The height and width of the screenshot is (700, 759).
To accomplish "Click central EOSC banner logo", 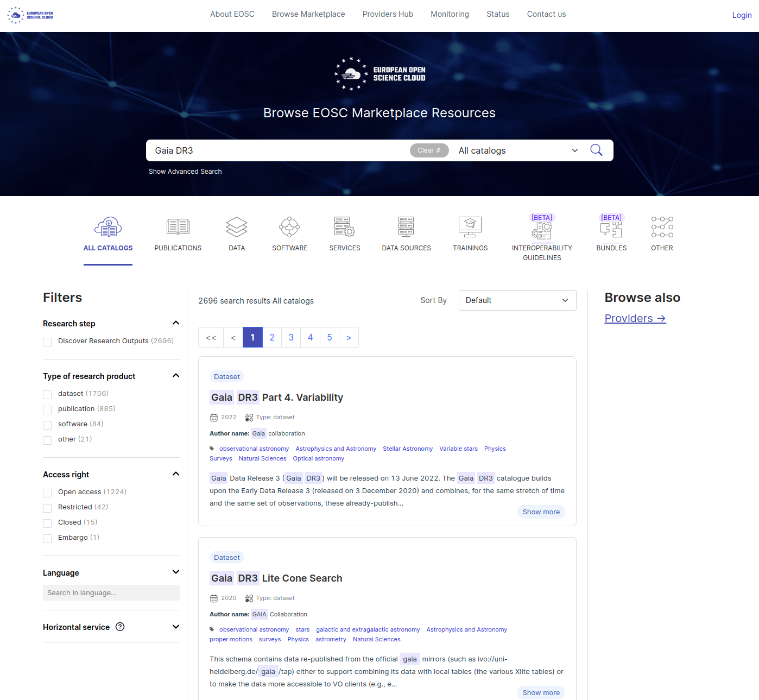I will tap(379, 74).
